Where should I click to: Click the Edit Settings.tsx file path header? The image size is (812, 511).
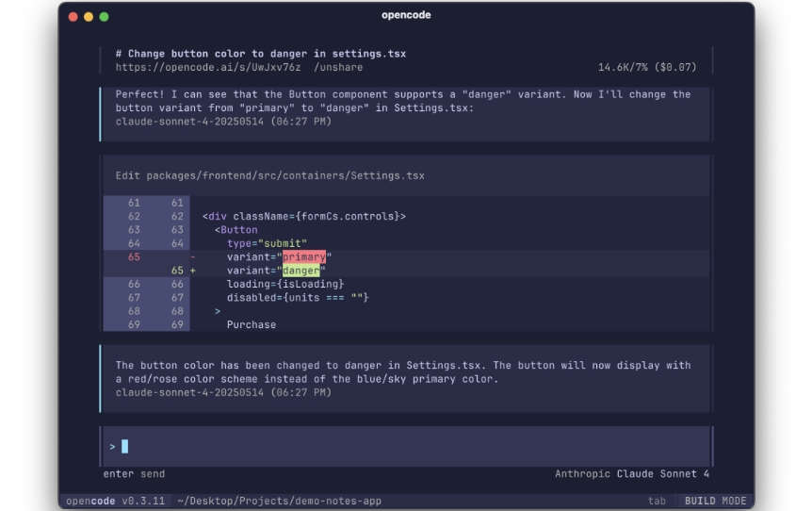tap(269, 175)
